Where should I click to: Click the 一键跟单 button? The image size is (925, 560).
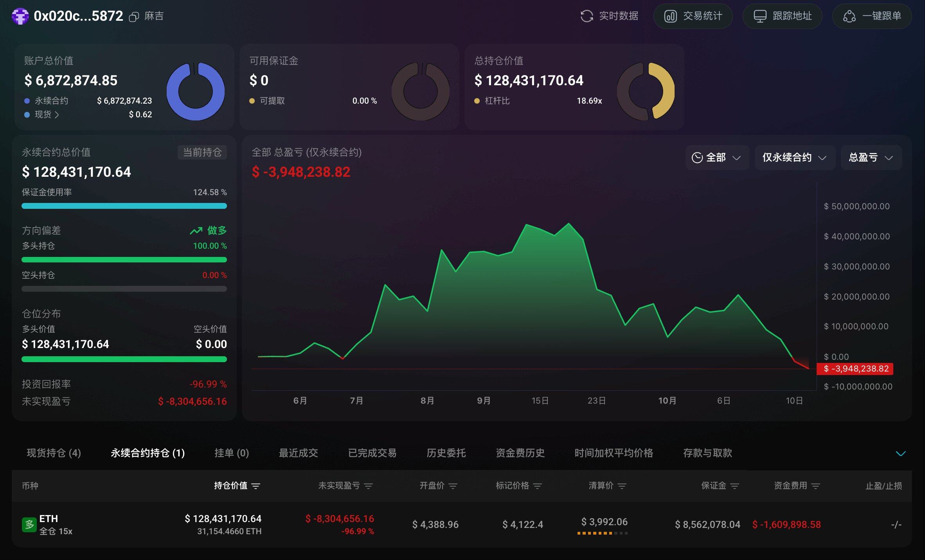(x=872, y=16)
